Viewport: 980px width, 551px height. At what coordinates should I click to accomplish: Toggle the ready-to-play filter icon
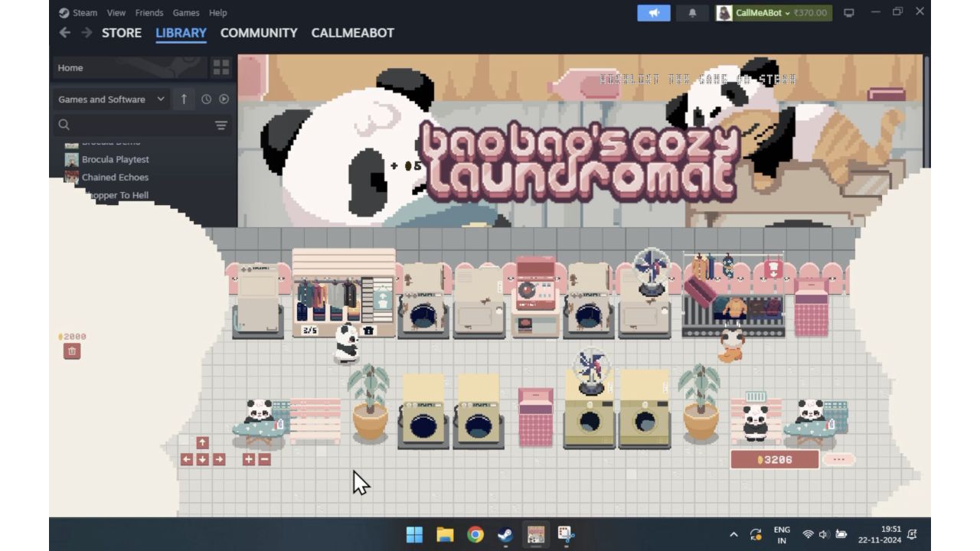pos(224,99)
